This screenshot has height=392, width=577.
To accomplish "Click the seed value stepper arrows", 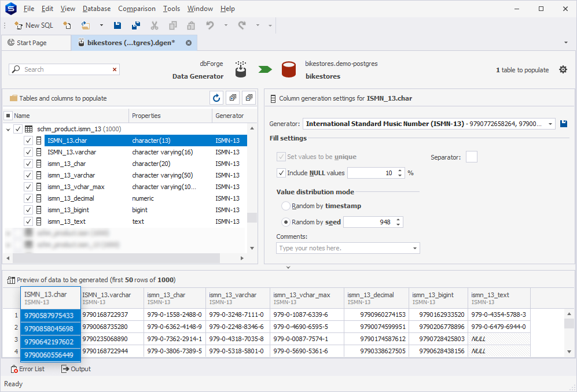I will 398,222.
